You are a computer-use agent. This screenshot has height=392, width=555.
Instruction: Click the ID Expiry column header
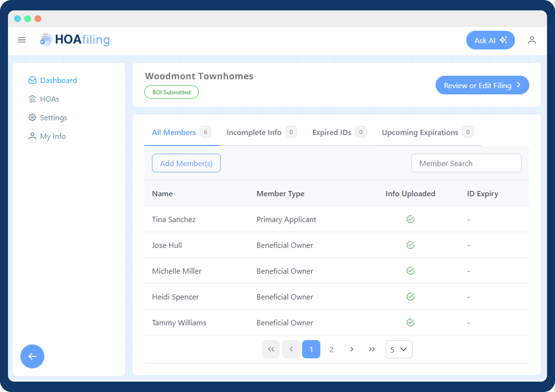click(x=483, y=194)
